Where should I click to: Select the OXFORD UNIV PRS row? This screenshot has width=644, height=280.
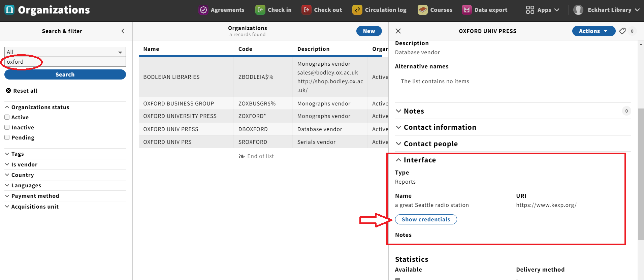coord(264,142)
